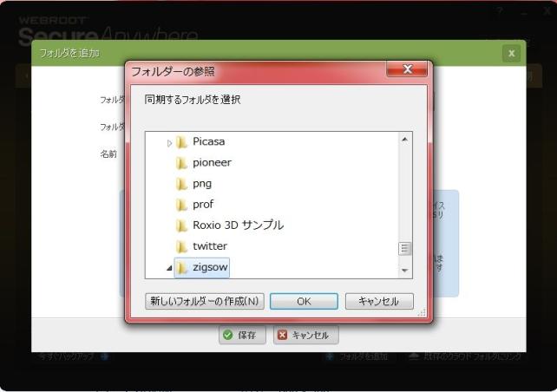Select the prof folder name
557x392 pixels.
coord(203,205)
